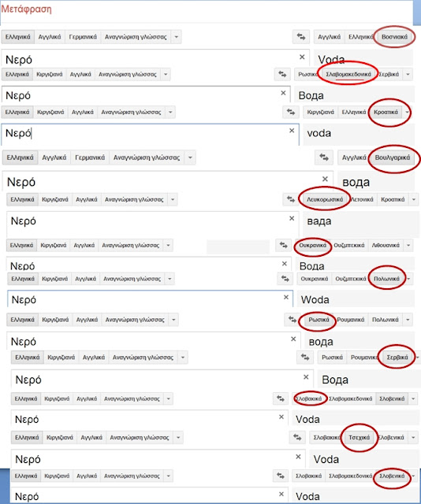Select the Βουλγαρικά language tab
Image resolution: width=421 pixels, height=504 pixels.
tap(393, 157)
